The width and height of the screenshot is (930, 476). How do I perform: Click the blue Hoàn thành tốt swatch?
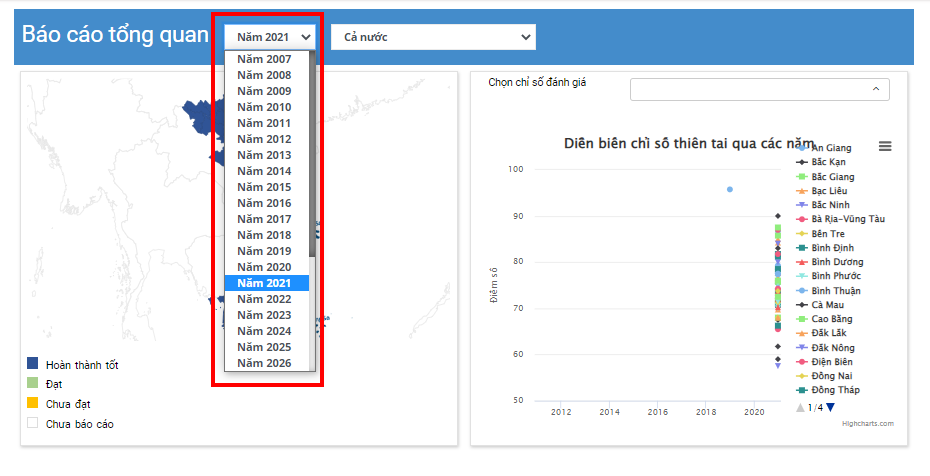(x=33, y=364)
